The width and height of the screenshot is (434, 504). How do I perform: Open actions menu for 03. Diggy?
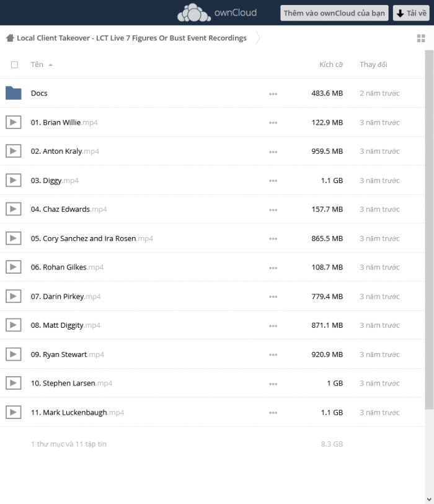coord(273,181)
